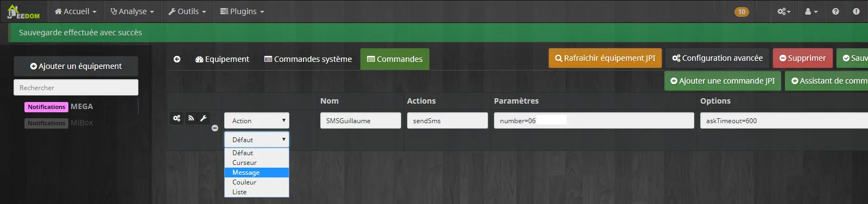
Task: Open the settings gears dropdown in navbar
Action: 784,11
